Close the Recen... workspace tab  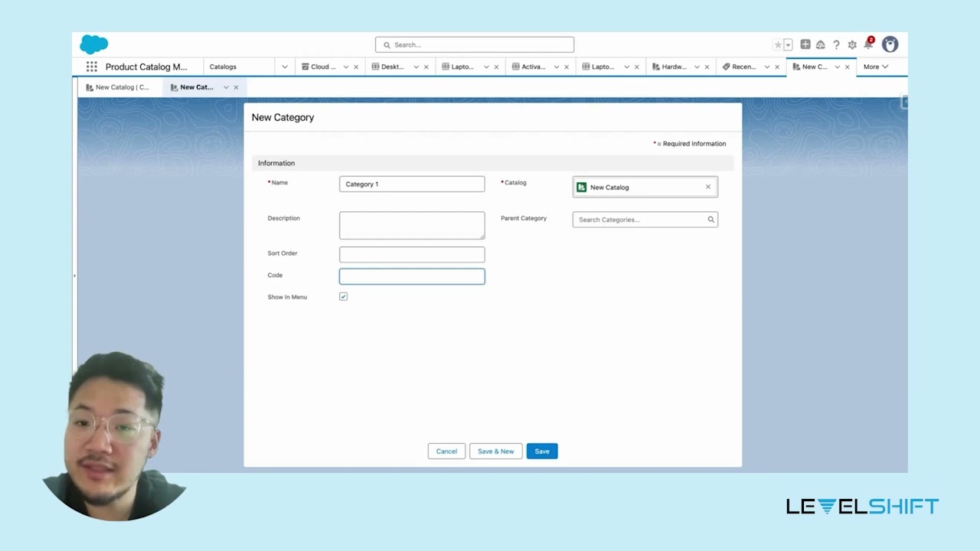[x=777, y=67]
